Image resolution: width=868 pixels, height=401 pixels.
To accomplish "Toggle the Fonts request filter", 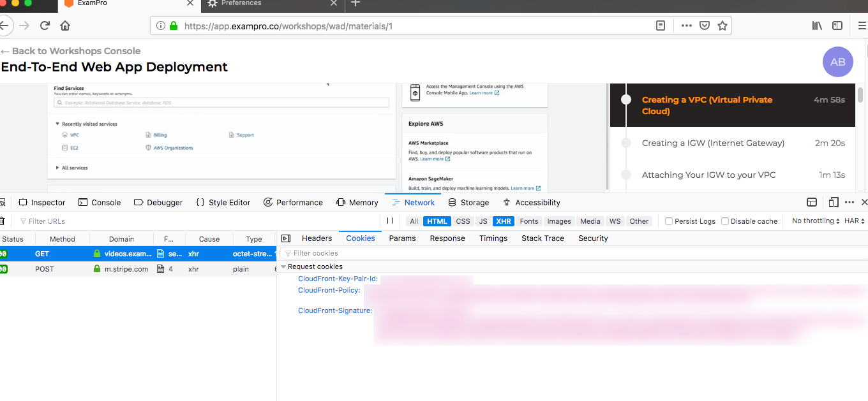I will [x=529, y=221].
